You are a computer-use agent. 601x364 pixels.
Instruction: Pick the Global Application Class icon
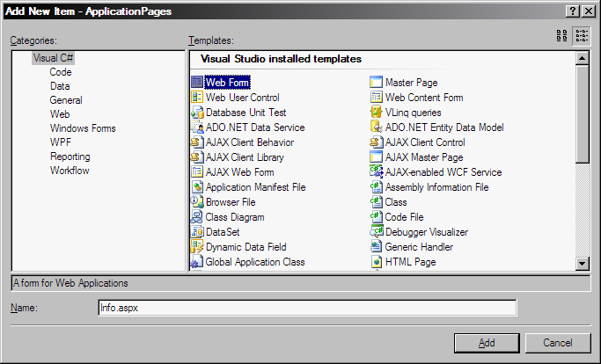tap(196, 261)
